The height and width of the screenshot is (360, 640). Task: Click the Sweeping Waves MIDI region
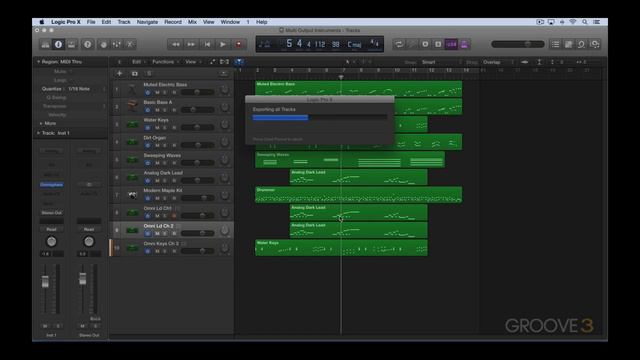point(350,160)
